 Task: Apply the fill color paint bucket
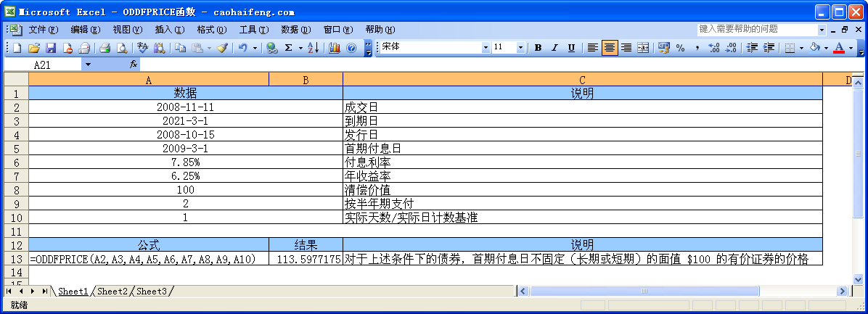[814, 48]
